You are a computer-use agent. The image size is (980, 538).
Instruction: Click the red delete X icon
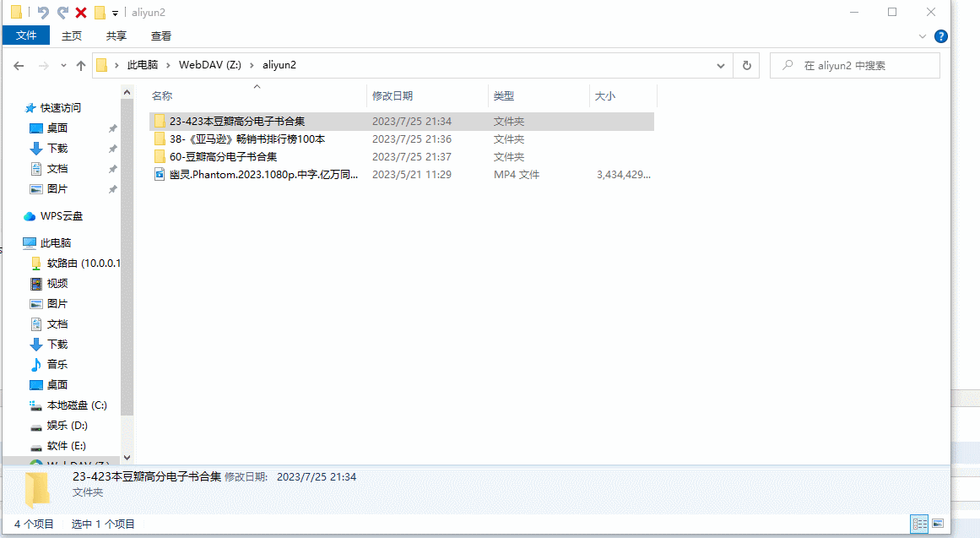(81, 13)
